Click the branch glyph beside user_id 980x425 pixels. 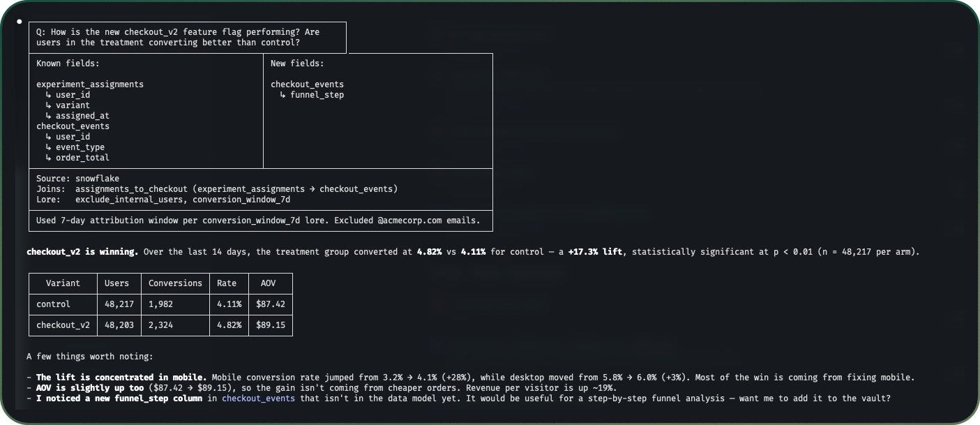pyautogui.click(x=47, y=94)
